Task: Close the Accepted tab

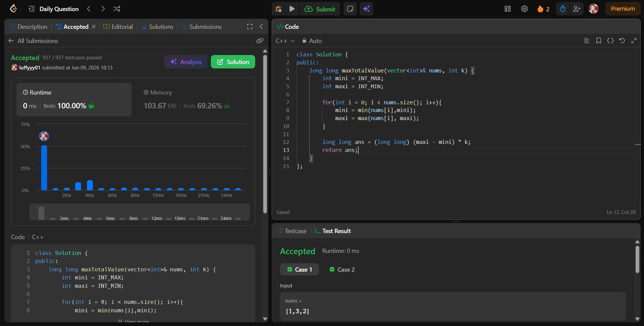Action: pyautogui.click(x=94, y=26)
